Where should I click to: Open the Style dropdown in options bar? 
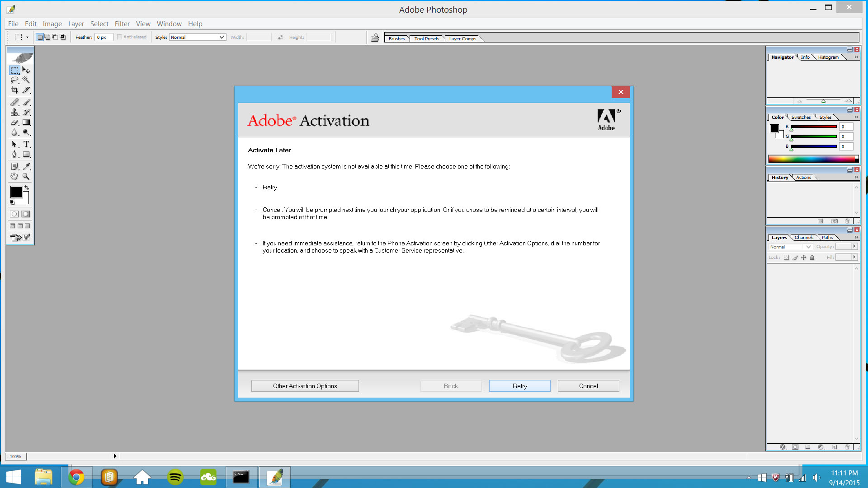click(198, 37)
